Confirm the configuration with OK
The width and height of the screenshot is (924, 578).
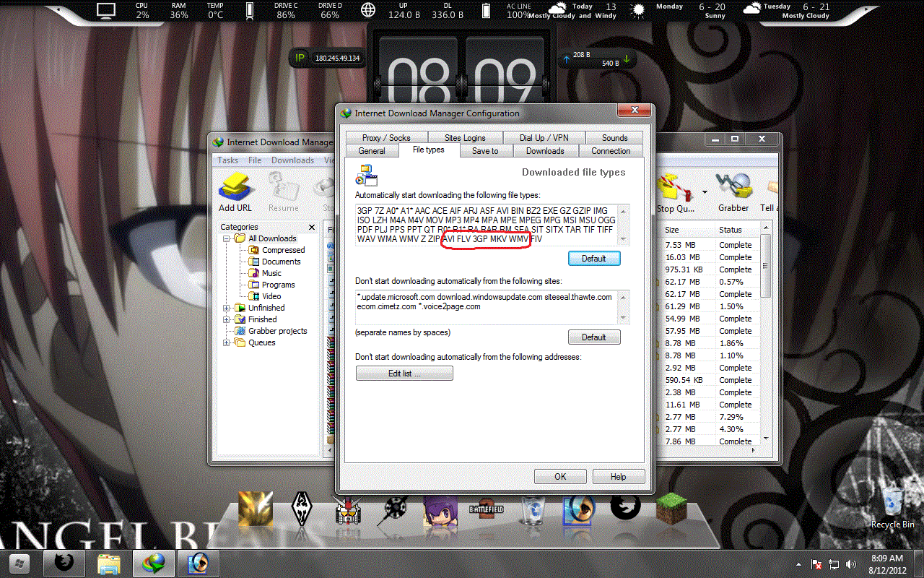coord(560,477)
